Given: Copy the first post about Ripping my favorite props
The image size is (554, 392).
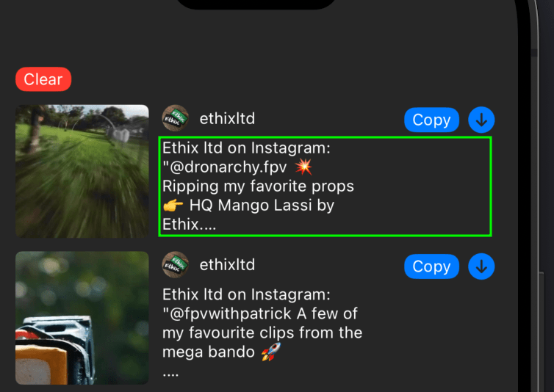Looking at the screenshot, I should pos(431,120).
